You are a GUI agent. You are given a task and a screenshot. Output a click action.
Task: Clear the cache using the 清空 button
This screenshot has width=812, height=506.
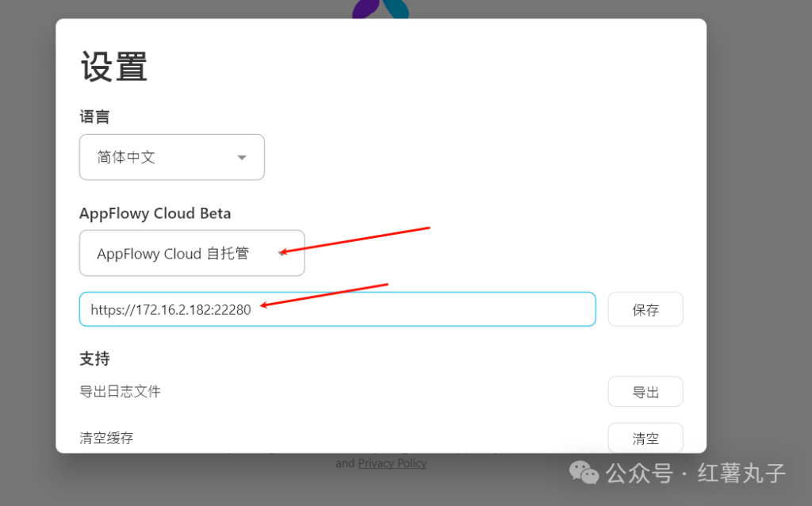tap(645, 437)
